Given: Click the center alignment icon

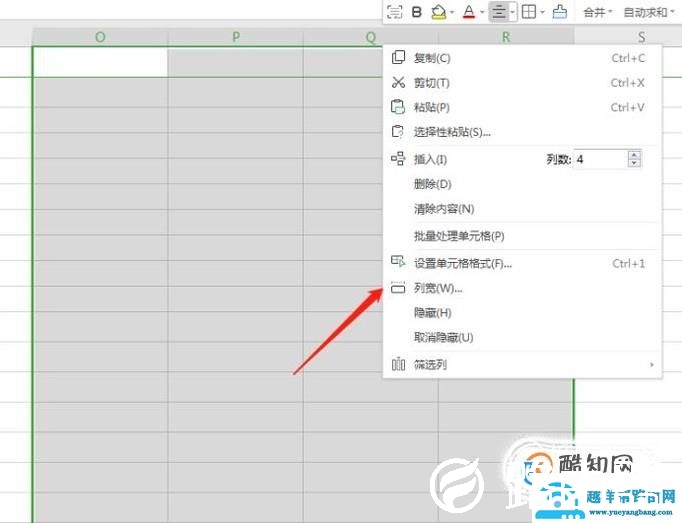Looking at the screenshot, I should [x=499, y=12].
